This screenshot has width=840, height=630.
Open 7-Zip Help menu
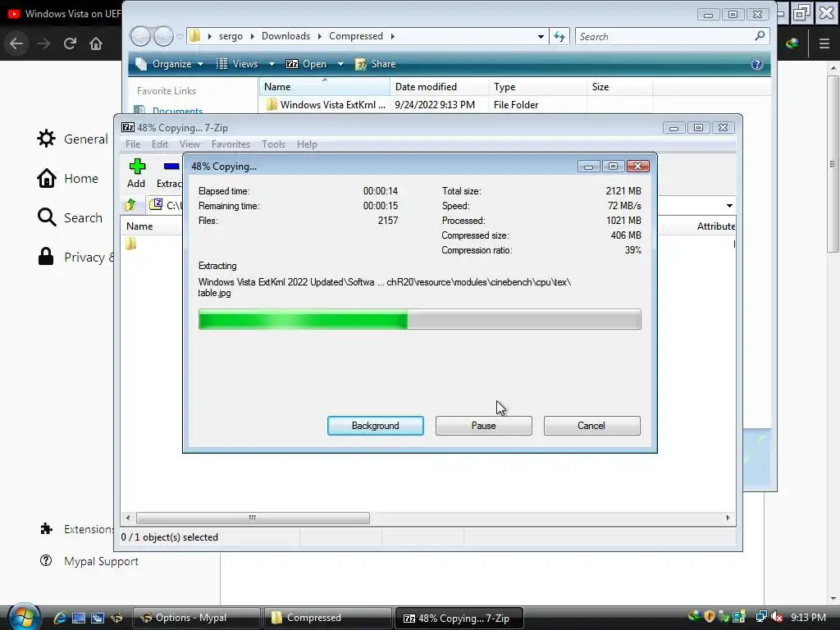click(307, 144)
